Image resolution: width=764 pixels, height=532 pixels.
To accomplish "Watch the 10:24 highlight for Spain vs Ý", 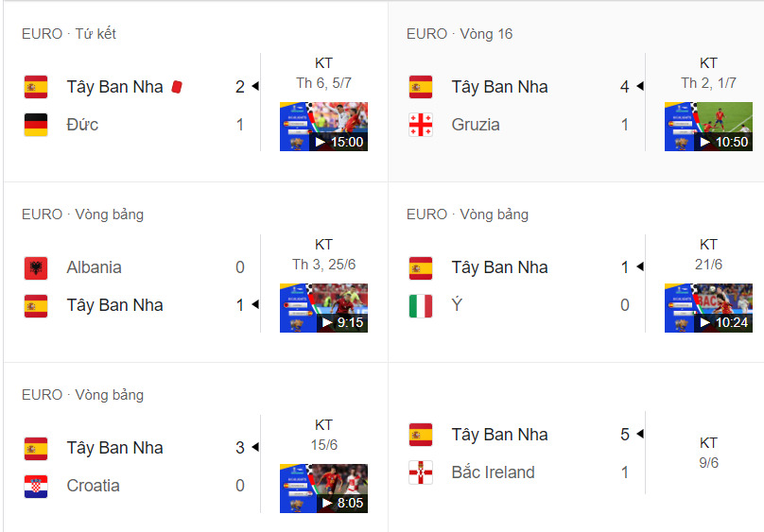I will pos(708,307).
